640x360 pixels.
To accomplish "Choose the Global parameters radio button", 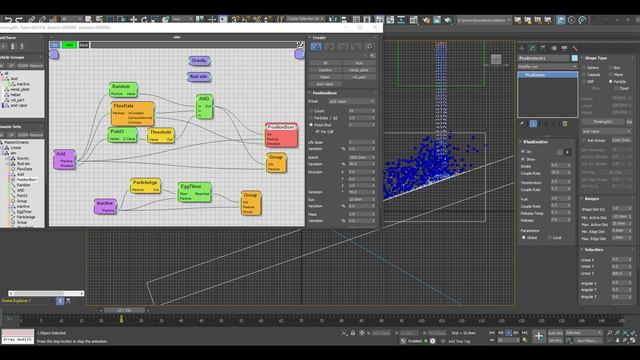I will [524, 238].
